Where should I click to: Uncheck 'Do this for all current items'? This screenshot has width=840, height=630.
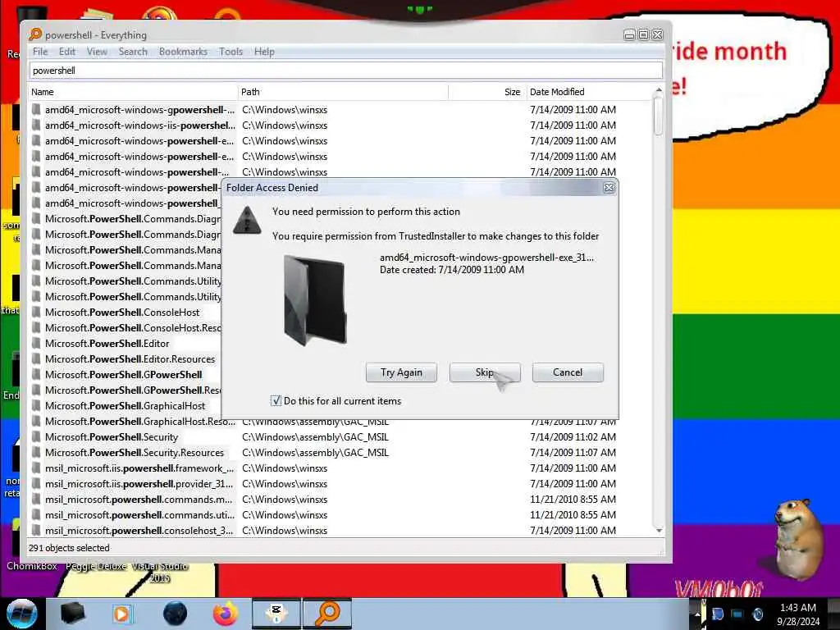[276, 400]
